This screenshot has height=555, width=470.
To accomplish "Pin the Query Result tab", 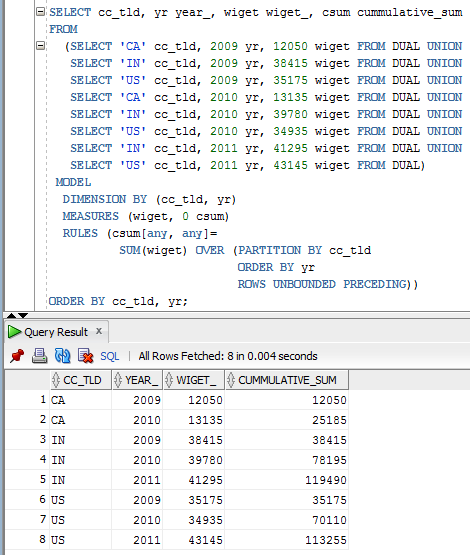I will tap(17, 356).
